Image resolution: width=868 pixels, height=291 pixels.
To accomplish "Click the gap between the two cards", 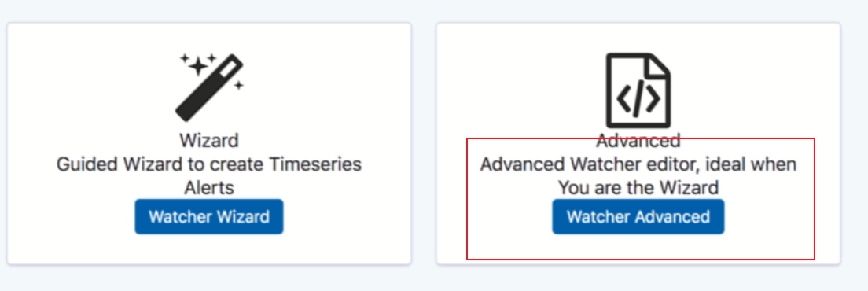I will 424,144.
